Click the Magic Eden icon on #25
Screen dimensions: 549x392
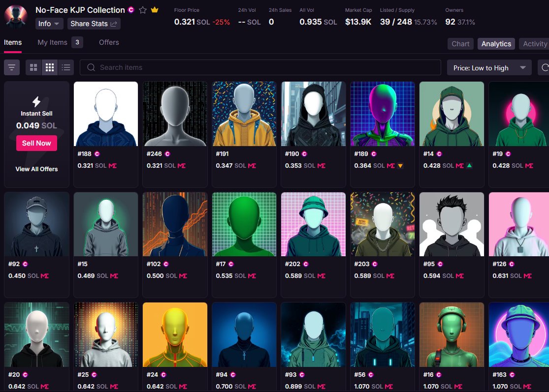pos(114,387)
